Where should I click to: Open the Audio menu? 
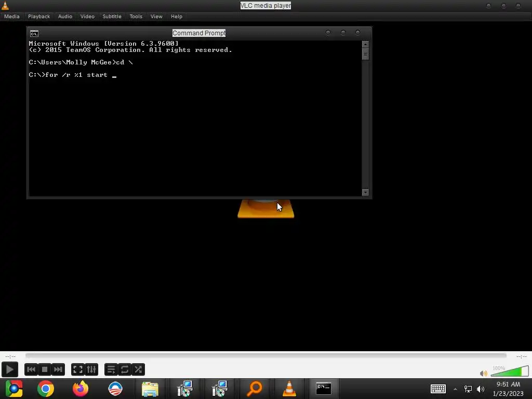point(65,16)
